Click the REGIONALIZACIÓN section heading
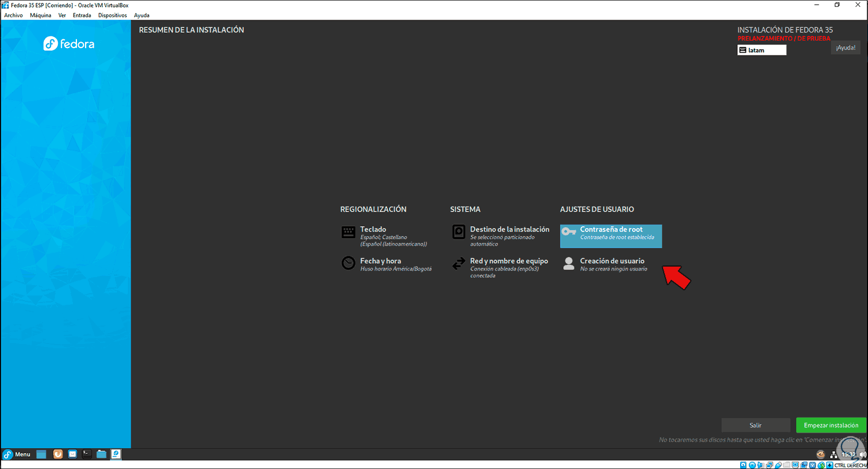The width and height of the screenshot is (868, 469). pos(373,209)
